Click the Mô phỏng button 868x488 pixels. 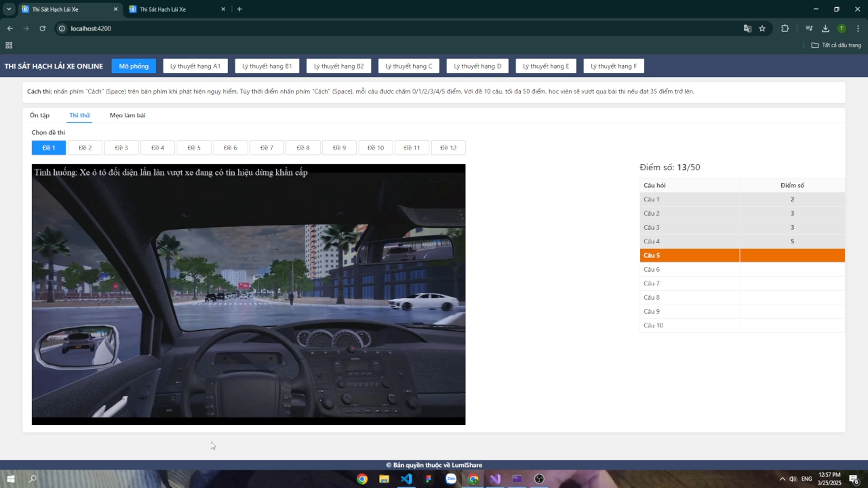point(134,66)
